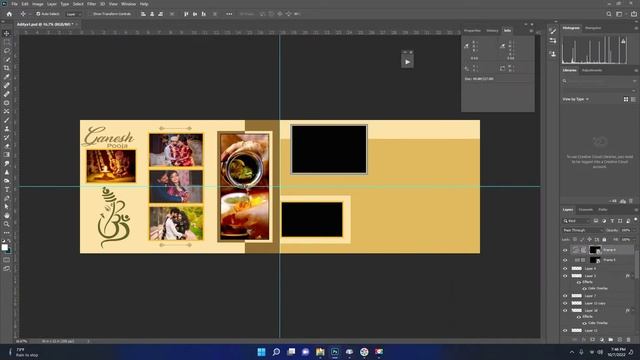Align top edges in options bar
The image size is (640, 360).
point(186,14)
